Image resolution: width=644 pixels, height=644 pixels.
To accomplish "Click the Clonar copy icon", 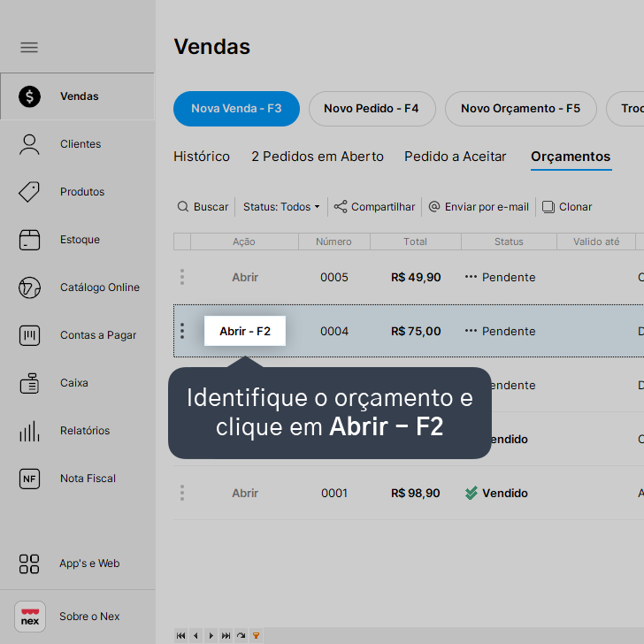I will [548, 207].
